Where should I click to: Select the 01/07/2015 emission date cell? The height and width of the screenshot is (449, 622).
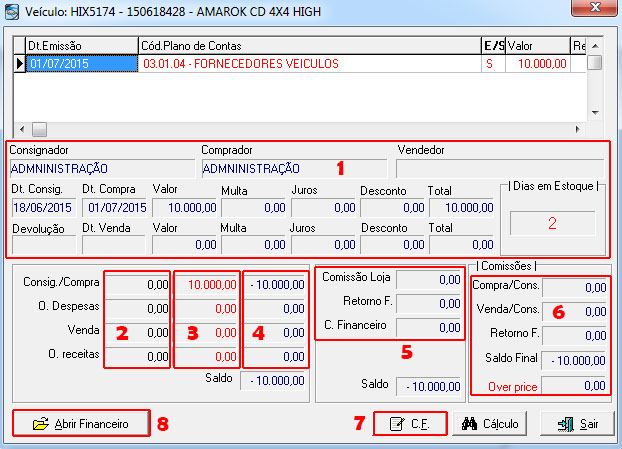(x=82, y=63)
